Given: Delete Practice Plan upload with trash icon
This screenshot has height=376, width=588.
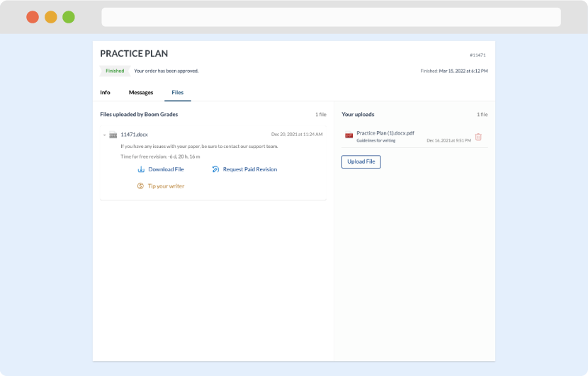Looking at the screenshot, I should pos(478,137).
